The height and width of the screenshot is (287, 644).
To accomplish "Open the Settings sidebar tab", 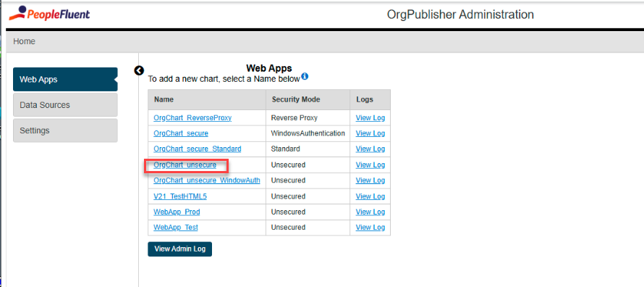I will coord(65,130).
